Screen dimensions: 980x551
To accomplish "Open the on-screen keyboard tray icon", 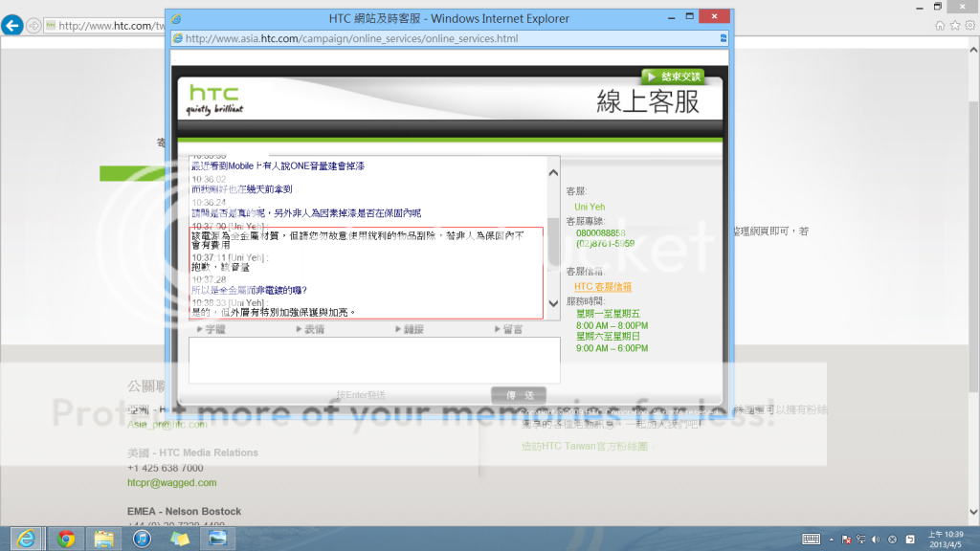I will (x=811, y=540).
